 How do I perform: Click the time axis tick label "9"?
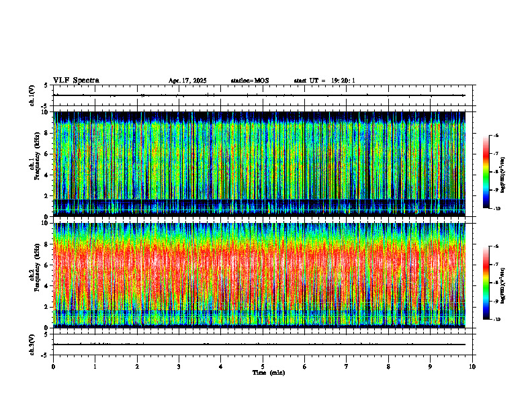[x=430, y=367]
